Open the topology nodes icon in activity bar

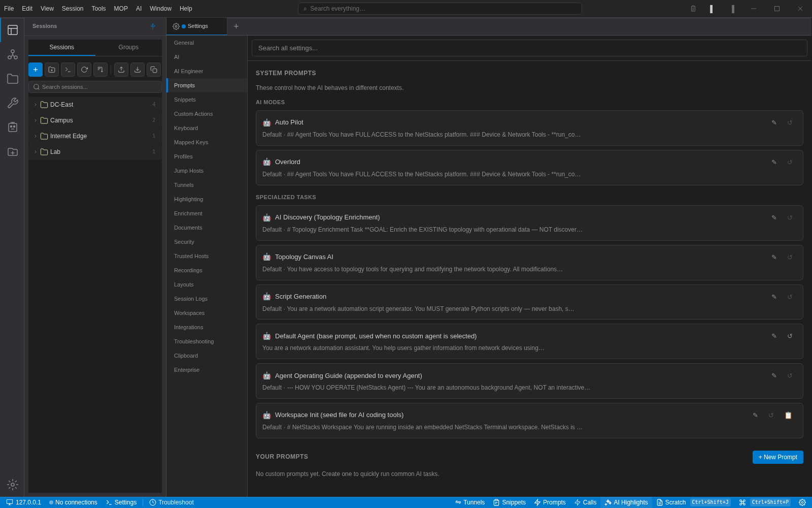(x=13, y=54)
